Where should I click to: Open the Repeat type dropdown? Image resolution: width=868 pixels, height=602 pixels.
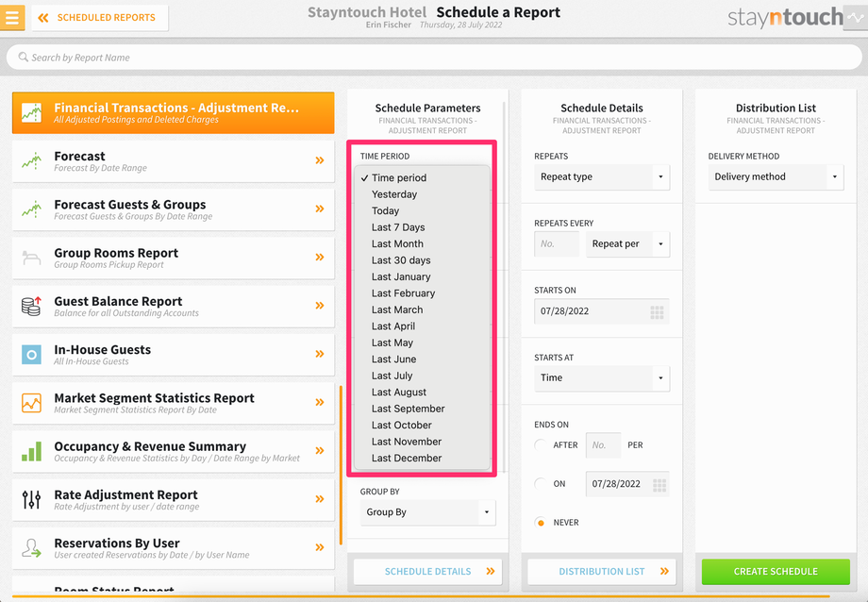[602, 176]
